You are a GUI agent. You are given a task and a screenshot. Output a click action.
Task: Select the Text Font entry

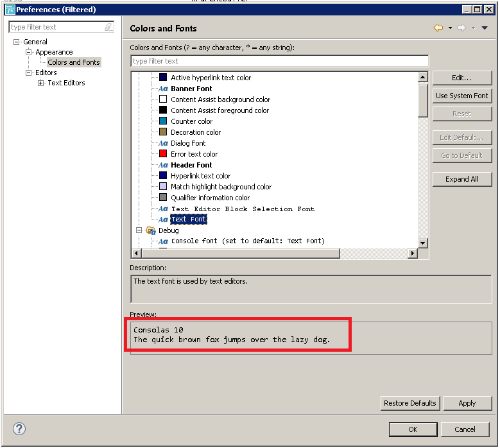(x=189, y=220)
